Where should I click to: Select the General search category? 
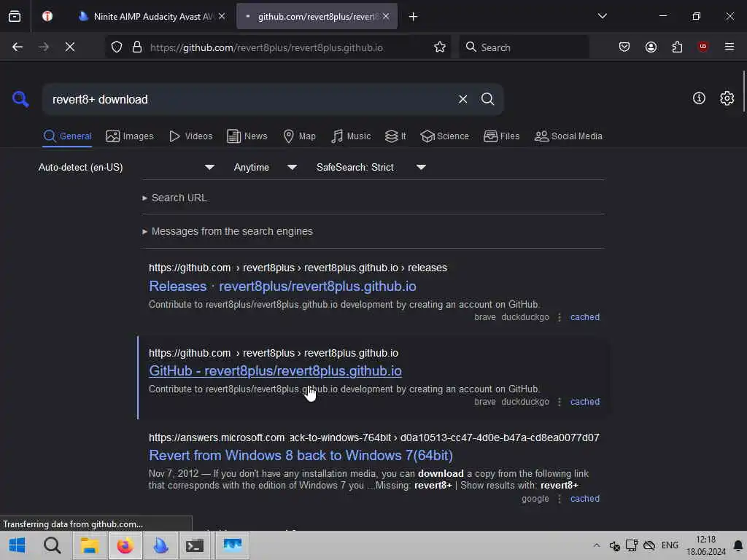click(67, 136)
